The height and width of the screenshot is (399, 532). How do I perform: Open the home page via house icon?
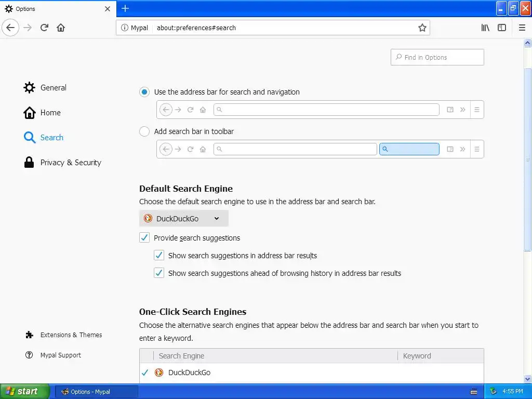61,28
